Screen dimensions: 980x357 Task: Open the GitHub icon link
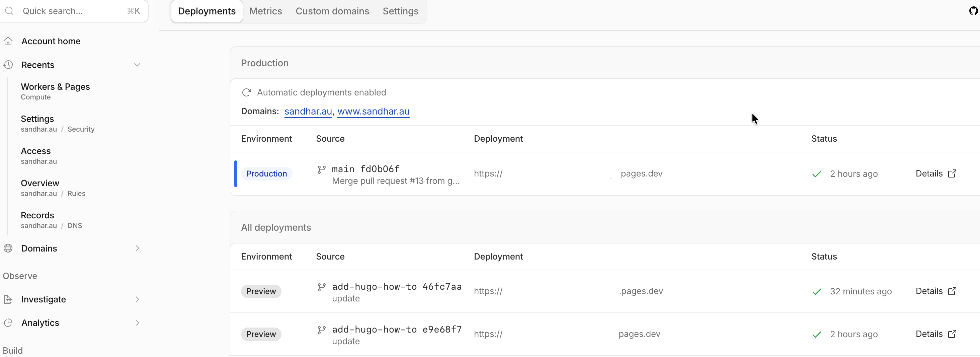tap(973, 11)
